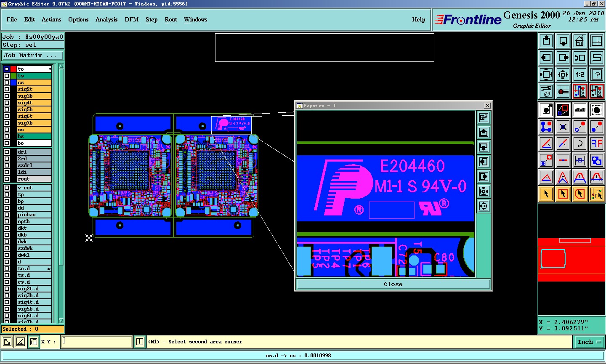This screenshot has width=606, height=364.
Task: Open the DFM menu
Action: (x=132, y=19)
